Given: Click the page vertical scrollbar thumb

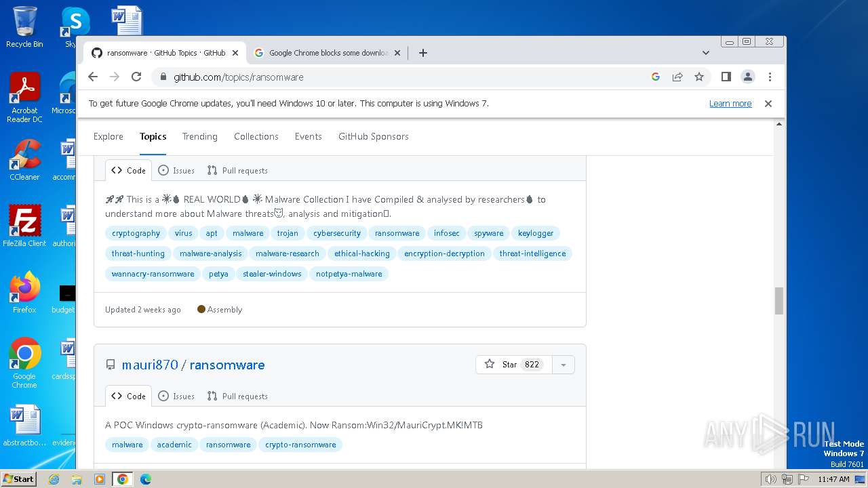Looking at the screenshot, I should click(x=779, y=301).
